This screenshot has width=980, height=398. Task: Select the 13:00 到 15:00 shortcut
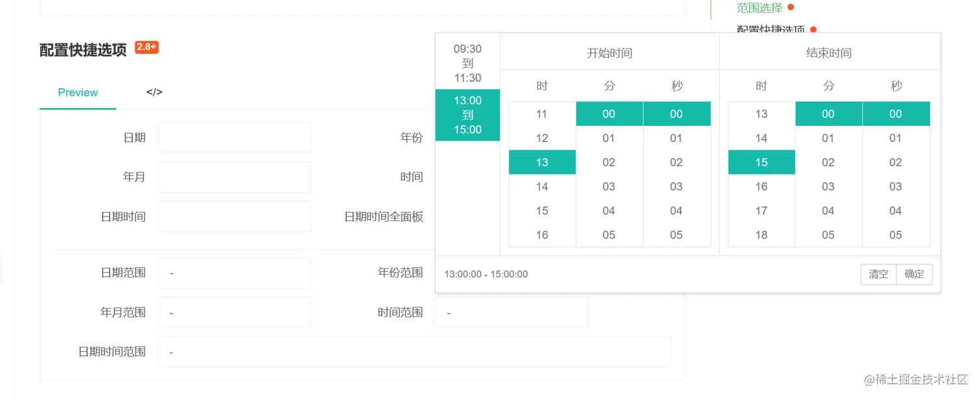[x=467, y=115]
